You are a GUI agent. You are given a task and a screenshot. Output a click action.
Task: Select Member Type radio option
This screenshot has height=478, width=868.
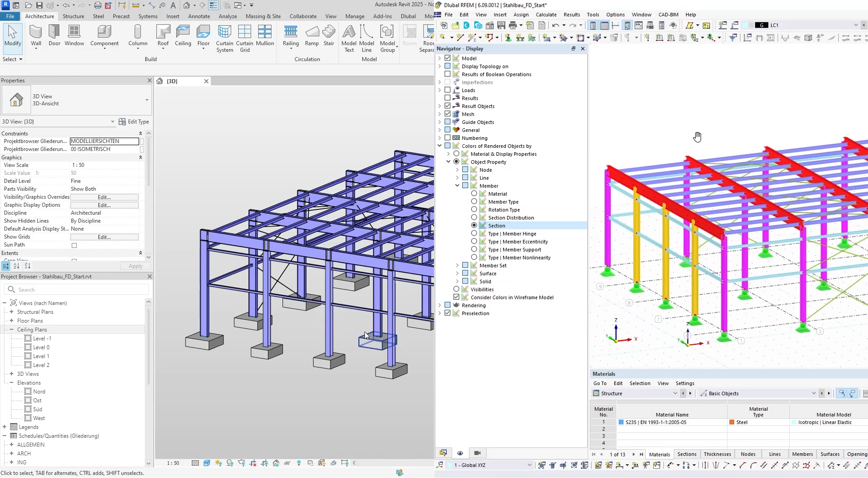click(474, 201)
